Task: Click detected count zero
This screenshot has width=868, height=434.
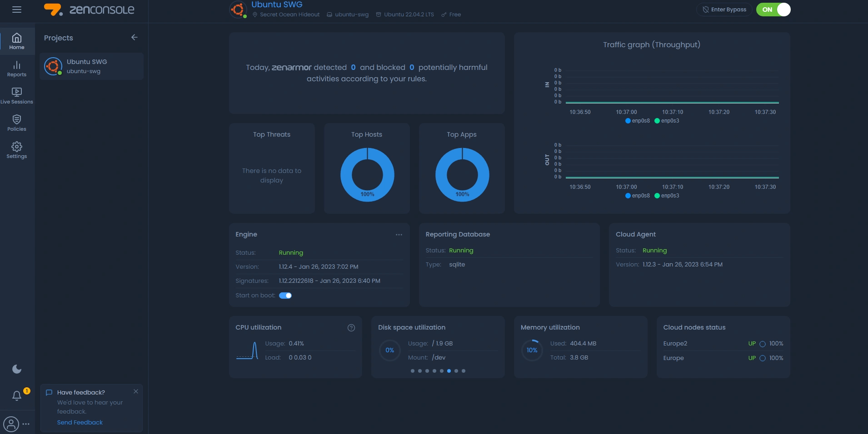Action: click(x=353, y=67)
